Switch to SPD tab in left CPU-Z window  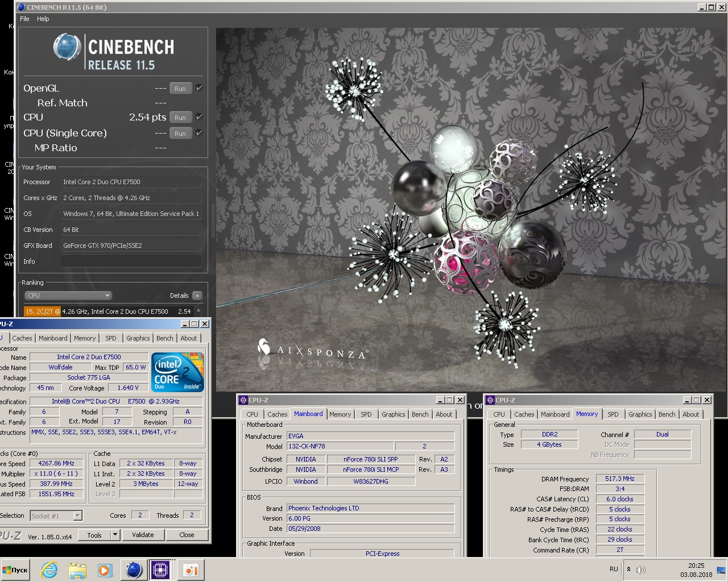[x=111, y=338]
